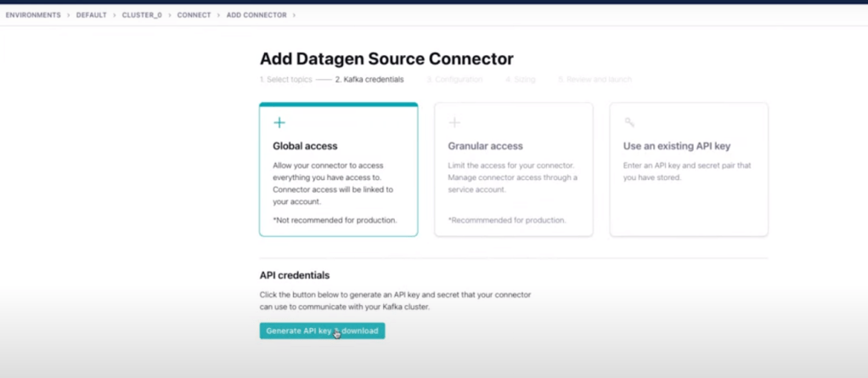Click the chevron after ADD CONNECTOR breadcrumb
This screenshot has width=868, height=378.
[x=295, y=15]
